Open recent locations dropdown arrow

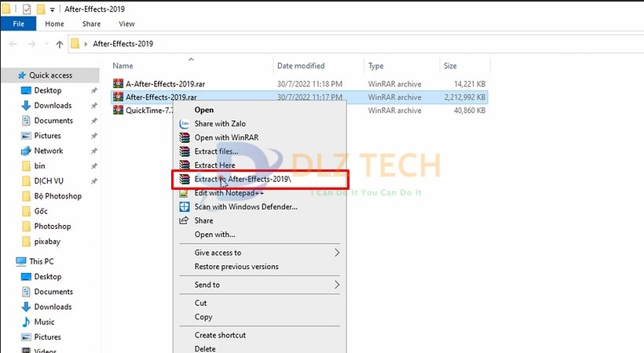coord(46,44)
